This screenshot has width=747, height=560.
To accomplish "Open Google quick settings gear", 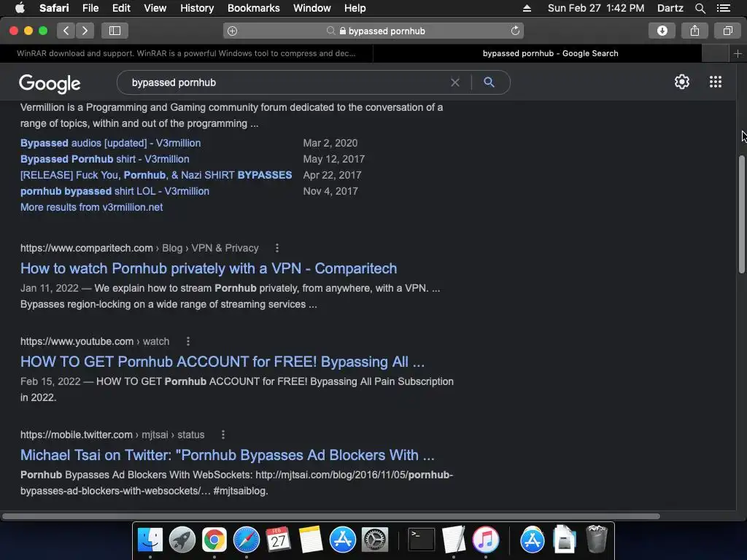I will [x=682, y=82].
